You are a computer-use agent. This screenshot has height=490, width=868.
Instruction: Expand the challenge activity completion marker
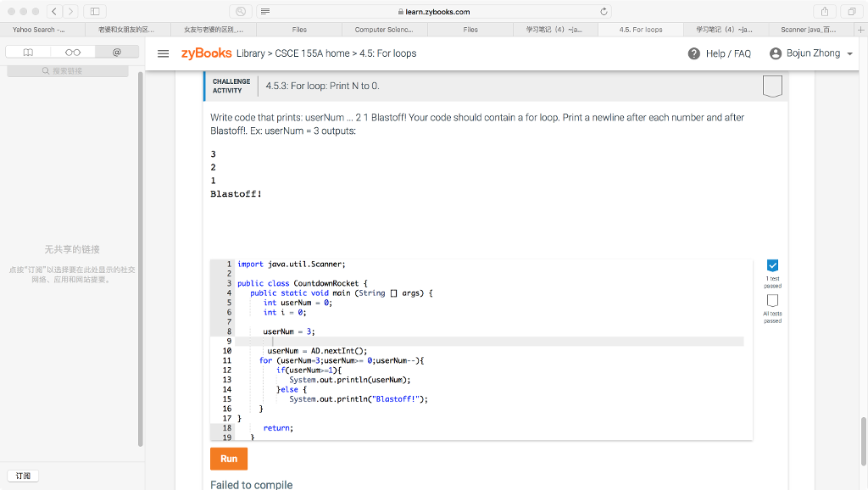771,86
